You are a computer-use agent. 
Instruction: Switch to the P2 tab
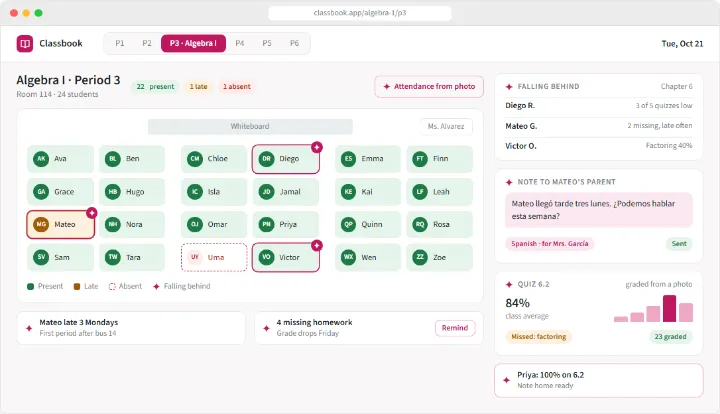[x=146, y=43]
